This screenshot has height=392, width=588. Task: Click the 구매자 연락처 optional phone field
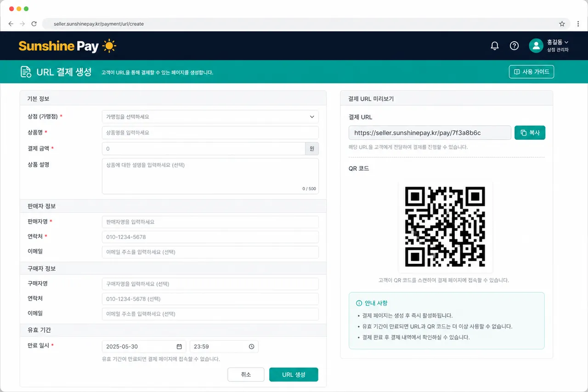(210, 299)
